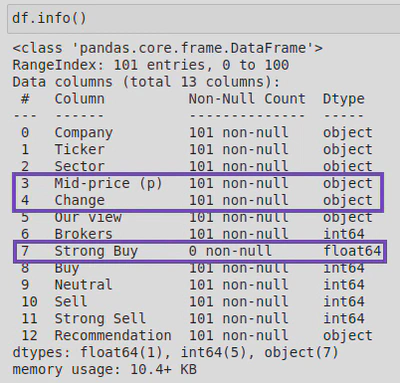This screenshot has height=383, width=400.
Task: Click the '0 non-null' count value
Action: [x=230, y=251]
